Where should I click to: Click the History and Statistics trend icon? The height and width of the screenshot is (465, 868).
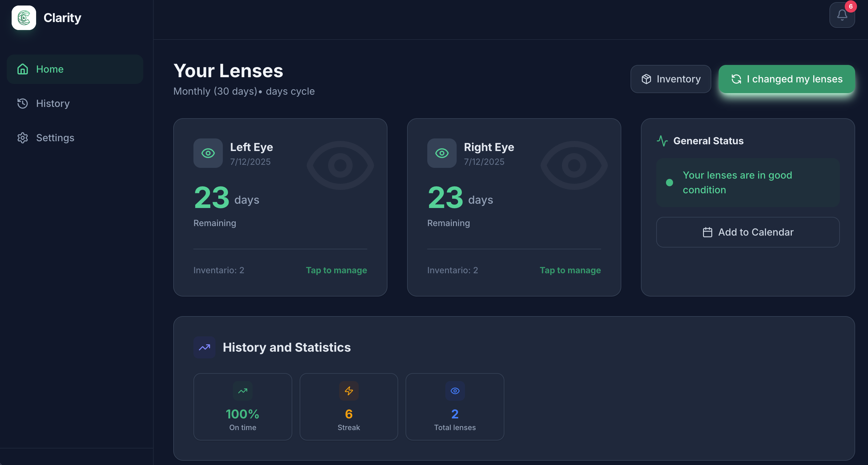click(x=204, y=347)
